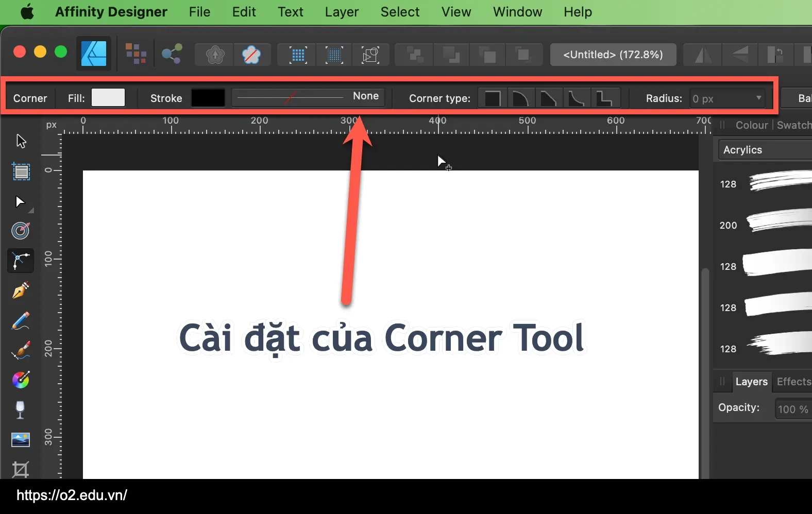Select the Pencil tool
The height and width of the screenshot is (514, 812).
pyautogui.click(x=21, y=321)
